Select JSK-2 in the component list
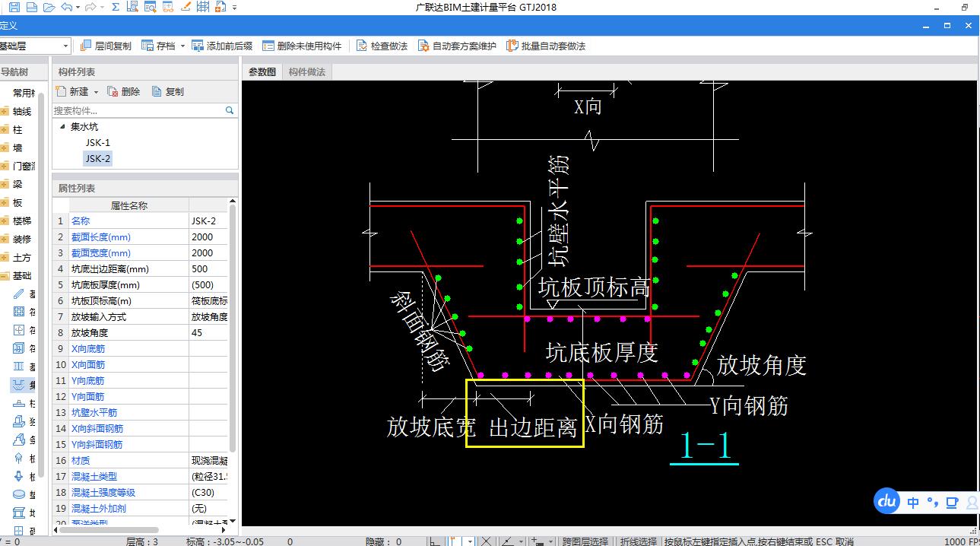Screen dimensions: 980x546 [x=98, y=158]
